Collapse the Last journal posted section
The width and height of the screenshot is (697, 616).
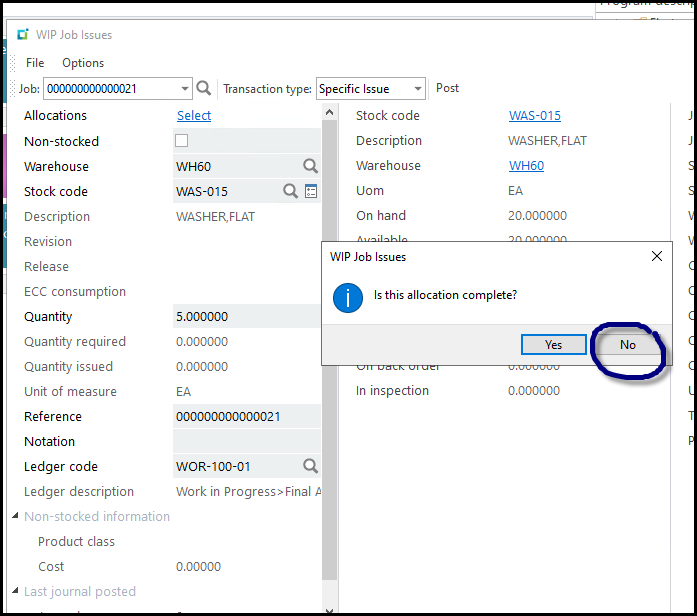coord(15,591)
